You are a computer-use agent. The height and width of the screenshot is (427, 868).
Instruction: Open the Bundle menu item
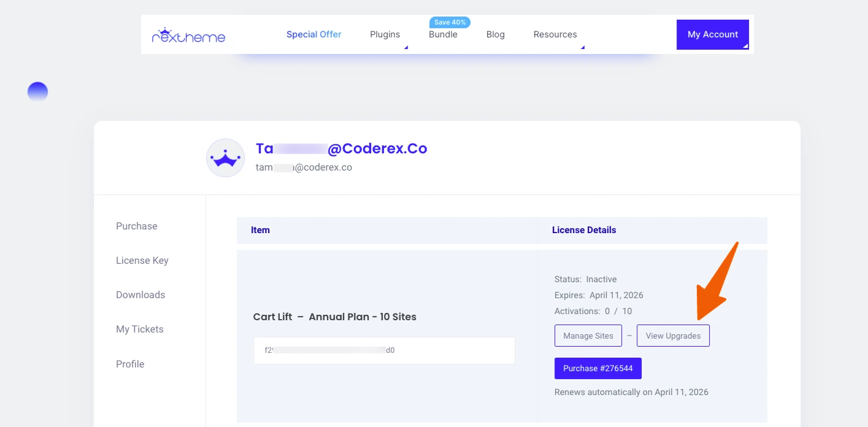click(443, 34)
